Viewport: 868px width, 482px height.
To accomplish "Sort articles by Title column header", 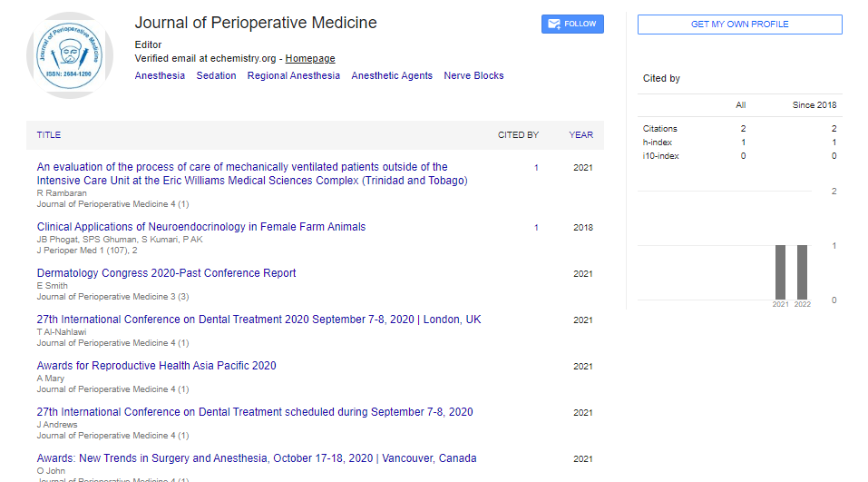I will (49, 135).
